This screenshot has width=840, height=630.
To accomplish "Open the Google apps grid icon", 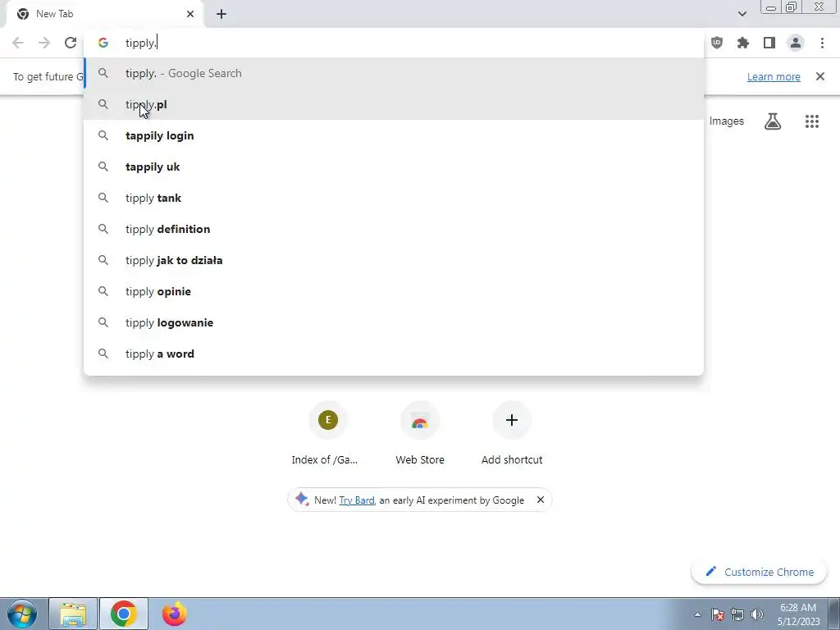I will pos(812,121).
